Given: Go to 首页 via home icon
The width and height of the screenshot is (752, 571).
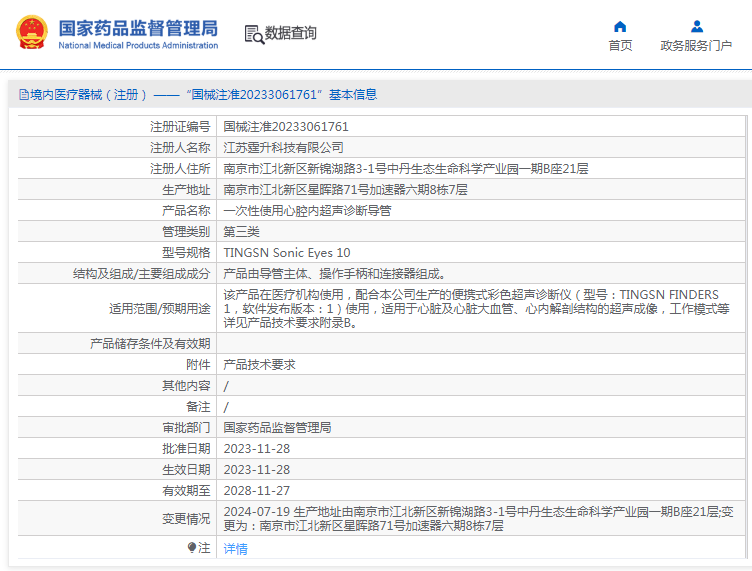Looking at the screenshot, I should click(620, 26).
